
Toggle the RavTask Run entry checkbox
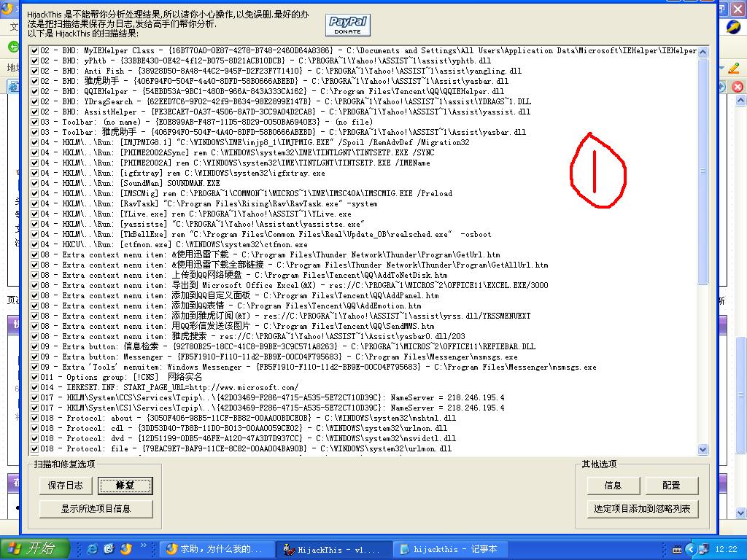pos(34,204)
